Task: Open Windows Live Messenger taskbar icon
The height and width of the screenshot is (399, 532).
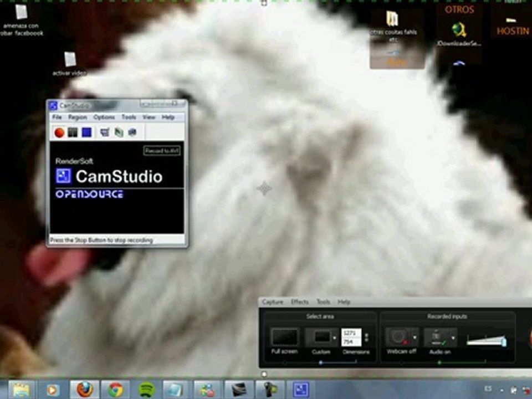Action: (207, 390)
